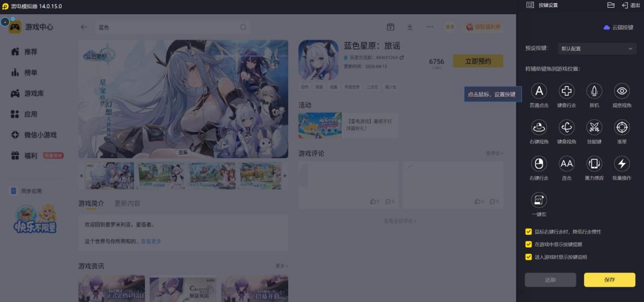Click the 退出 exit button
The height and width of the screenshot is (302, 644).
point(631,5)
